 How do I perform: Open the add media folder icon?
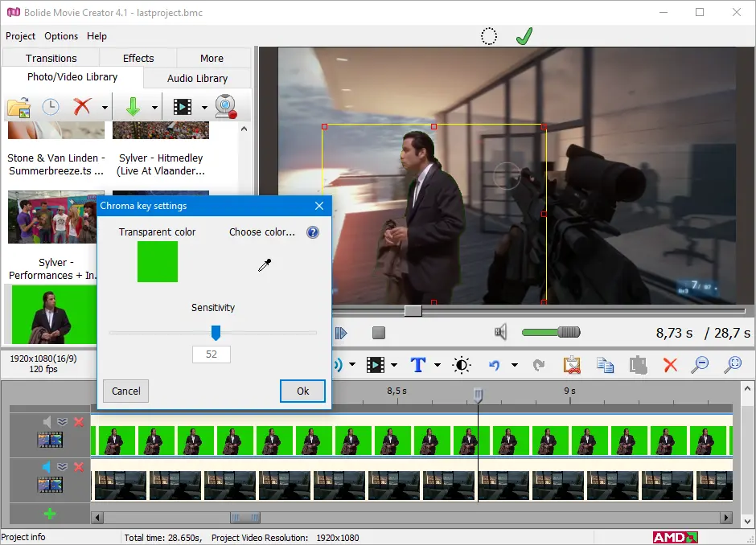pos(18,107)
